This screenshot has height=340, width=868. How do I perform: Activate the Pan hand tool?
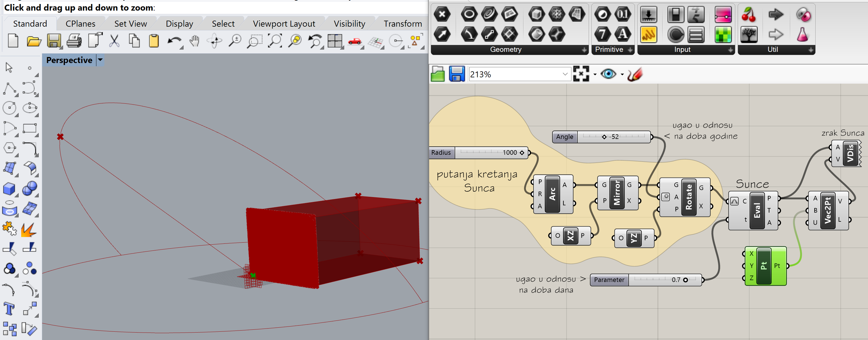194,41
